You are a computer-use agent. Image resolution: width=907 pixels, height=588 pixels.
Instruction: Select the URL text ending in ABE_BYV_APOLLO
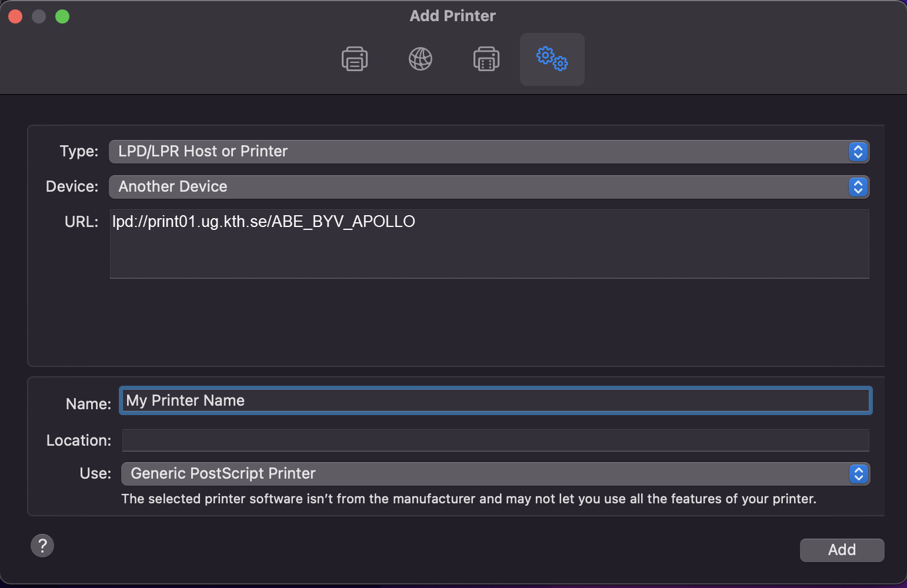coord(264,221)
